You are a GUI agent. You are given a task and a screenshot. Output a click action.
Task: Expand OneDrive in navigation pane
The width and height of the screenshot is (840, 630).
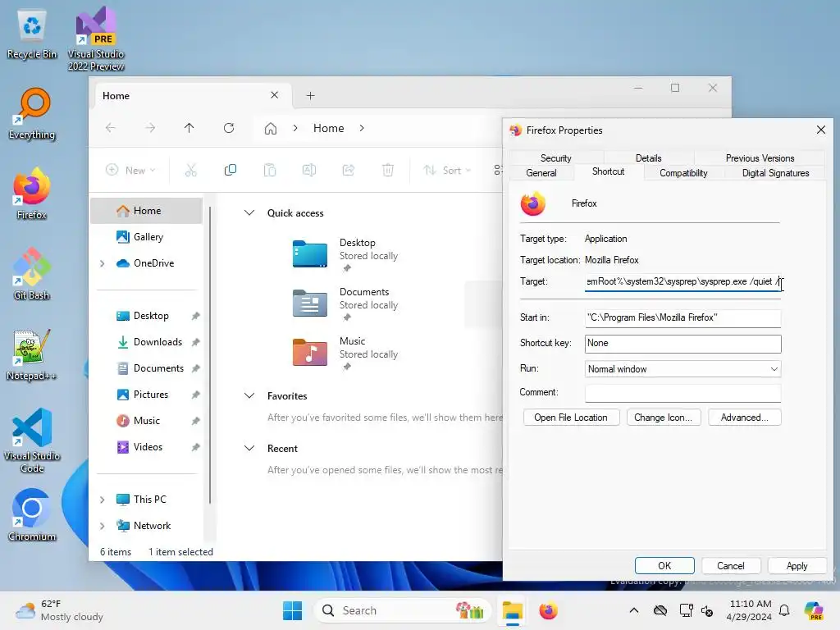pos(103,263)
